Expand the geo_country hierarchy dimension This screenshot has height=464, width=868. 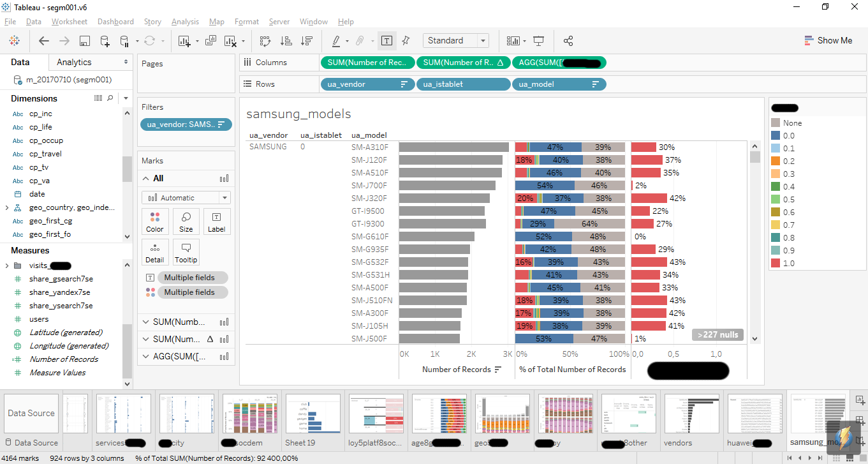click(x=7, y=207)
